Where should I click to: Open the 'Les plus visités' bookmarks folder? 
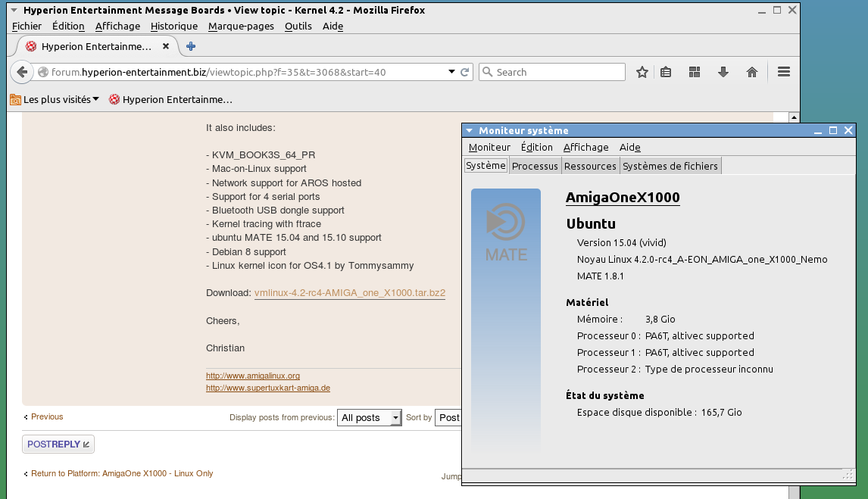55,99
